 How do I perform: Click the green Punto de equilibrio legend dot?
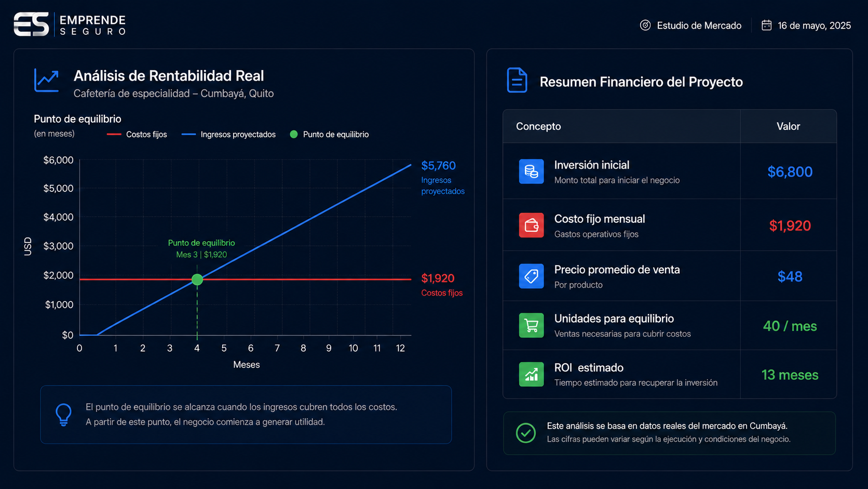point(294,134)
